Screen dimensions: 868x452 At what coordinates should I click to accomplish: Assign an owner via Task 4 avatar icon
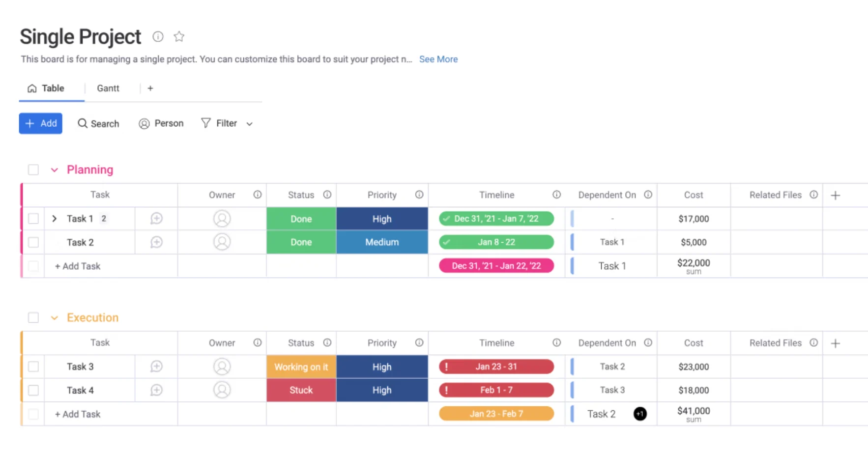pyautogui.click(x=222, y=390)
